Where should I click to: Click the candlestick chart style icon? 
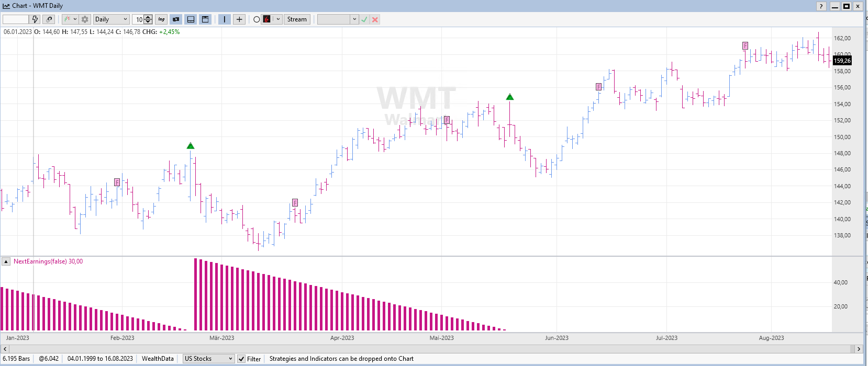click(66, 19)
